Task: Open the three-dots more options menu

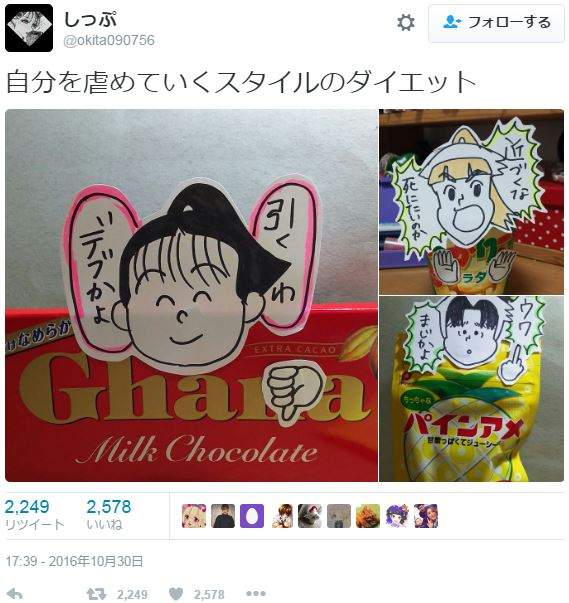Action: [x=256, y=594]
